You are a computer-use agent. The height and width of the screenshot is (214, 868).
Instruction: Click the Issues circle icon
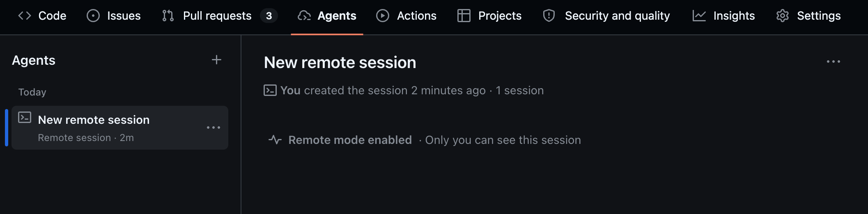pyautogui.click(x=93, y=16)
